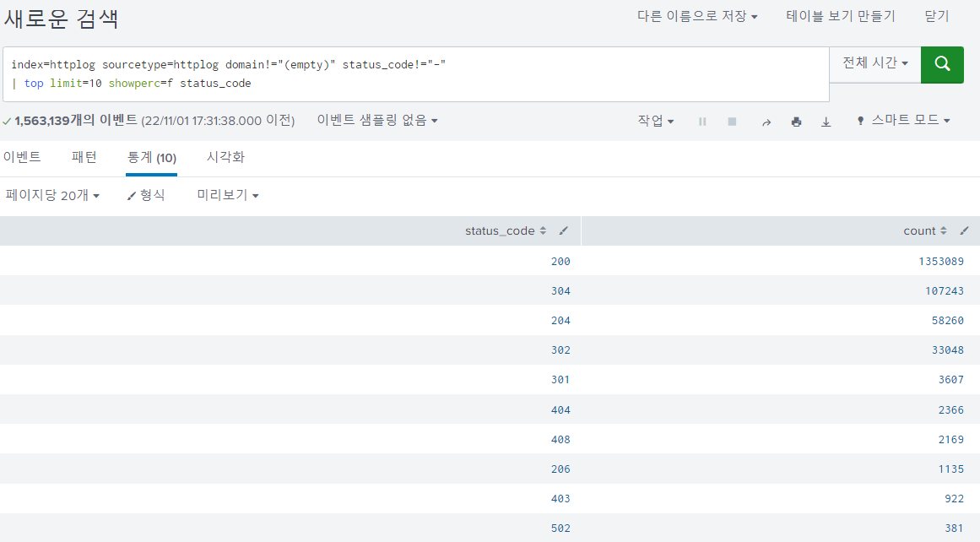Open 작업 job menu

(x=656, y=121)
